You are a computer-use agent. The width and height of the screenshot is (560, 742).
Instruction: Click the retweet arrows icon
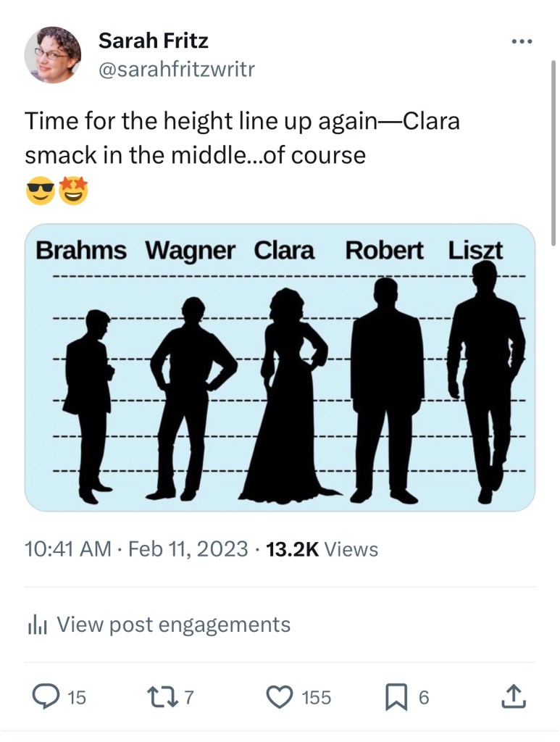tap(161, 697)
